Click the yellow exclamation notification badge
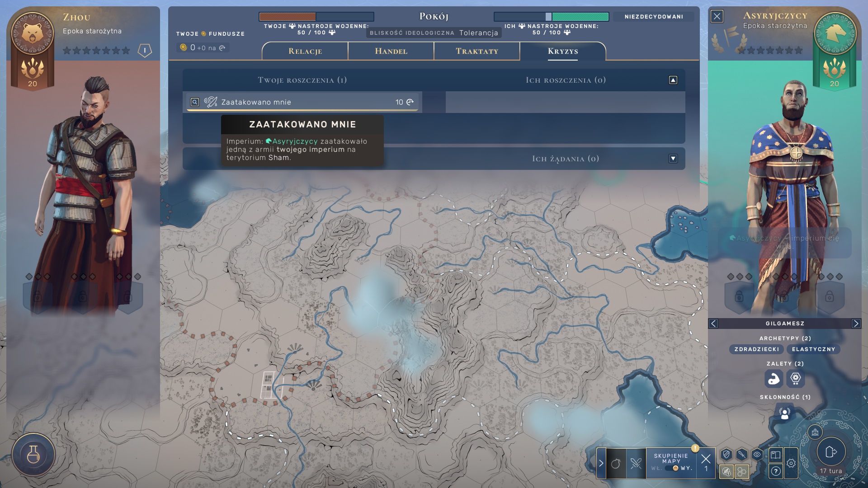868x488 pixels. pos(695,448)
